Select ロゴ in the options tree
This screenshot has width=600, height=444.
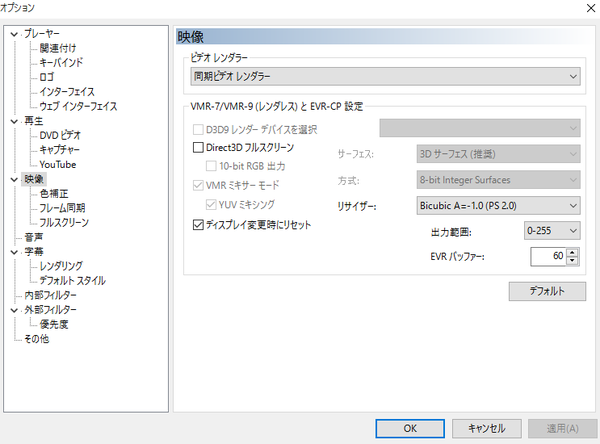[47, 77]
